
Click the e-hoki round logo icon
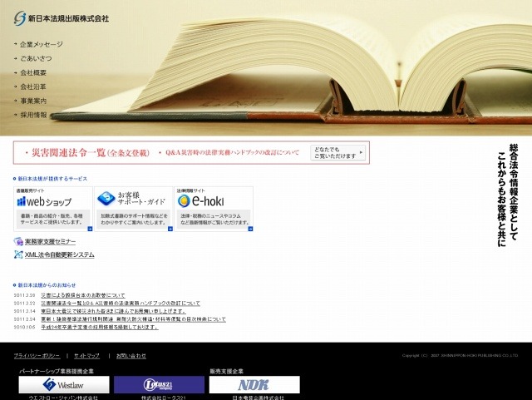coord(184,201)
